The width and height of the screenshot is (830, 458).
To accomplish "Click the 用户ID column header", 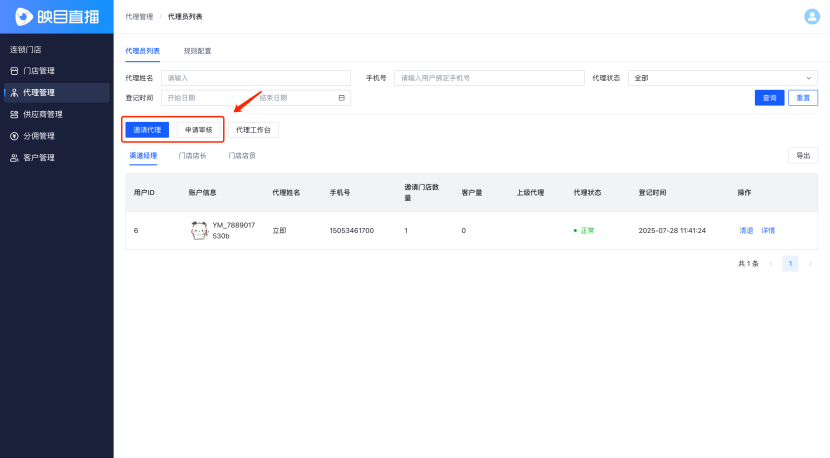I will 144,193.
